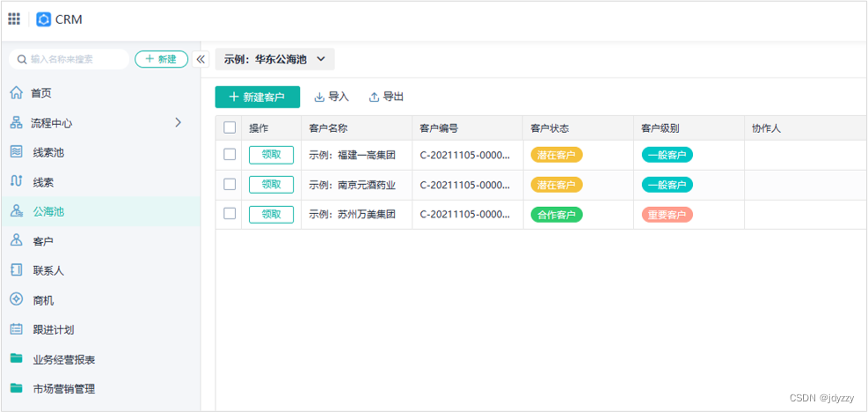Click the green 合作客户 status tag
This screenshot has height=412, width=868.
click(557, 215)
